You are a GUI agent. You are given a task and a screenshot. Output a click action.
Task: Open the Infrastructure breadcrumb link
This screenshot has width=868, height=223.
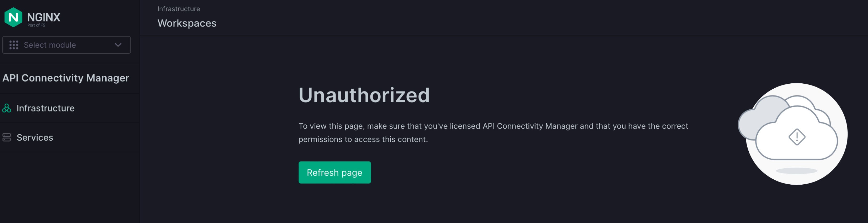pos(179,9)
